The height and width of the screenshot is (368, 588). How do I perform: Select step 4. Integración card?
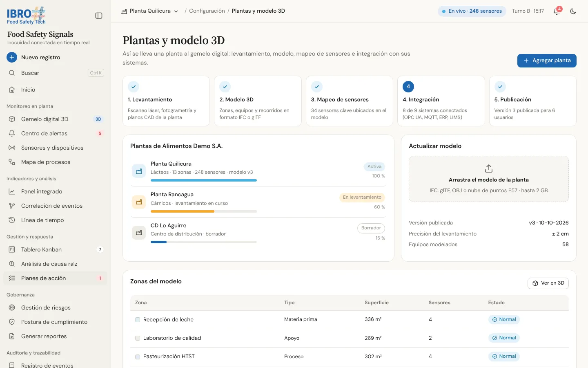pyautogui.click(x=441, y=101)
